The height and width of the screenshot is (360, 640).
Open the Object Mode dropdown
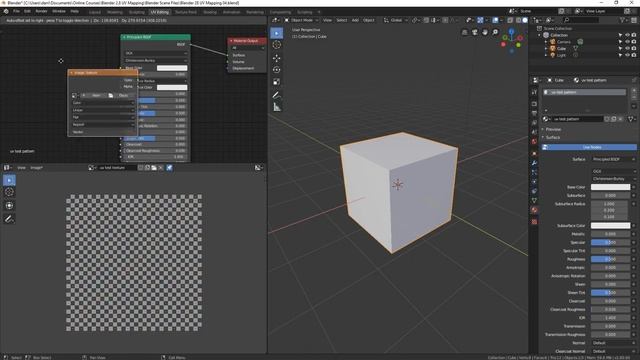[x=302, y=20]
